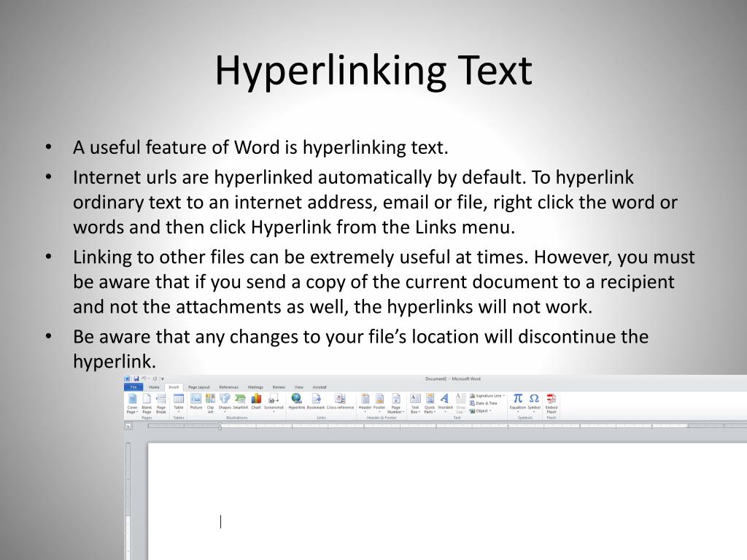This screenshot has width=747, height=560.
Task: Switch to the Home tab
Action: coord(154,387)
